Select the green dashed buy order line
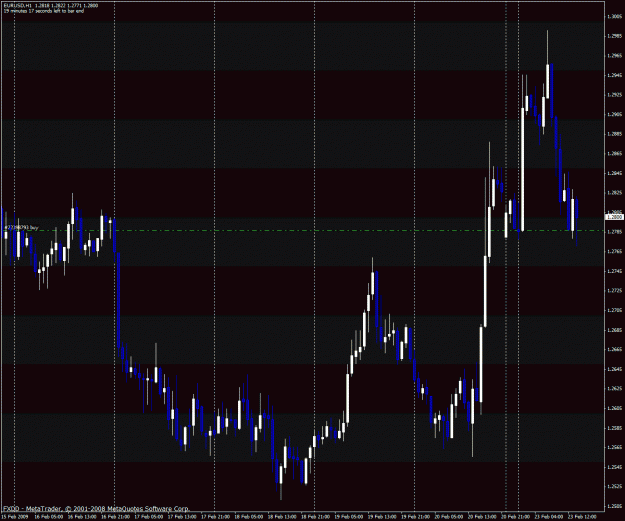 point(303,231)
